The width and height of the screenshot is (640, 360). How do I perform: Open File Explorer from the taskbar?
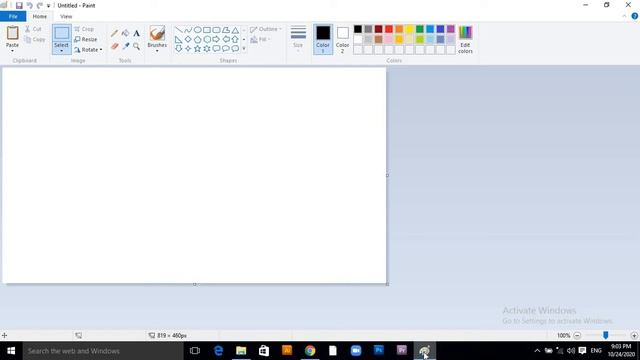[241, 351]
